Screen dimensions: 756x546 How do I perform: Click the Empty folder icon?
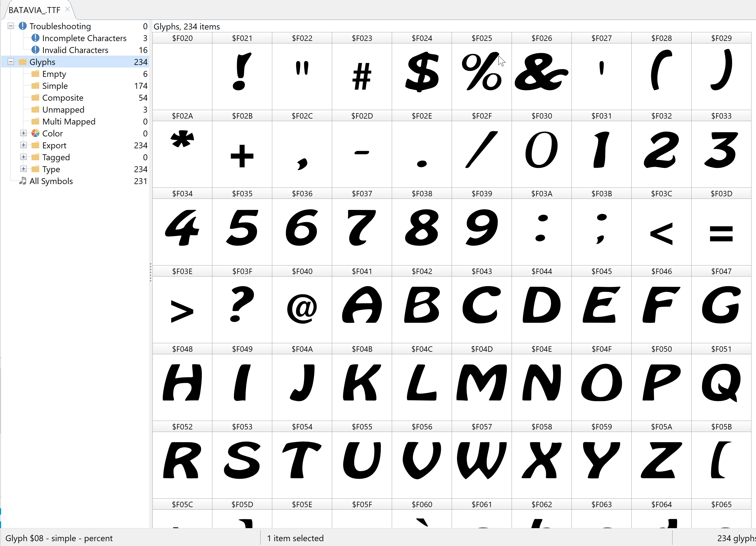[35, 74]
